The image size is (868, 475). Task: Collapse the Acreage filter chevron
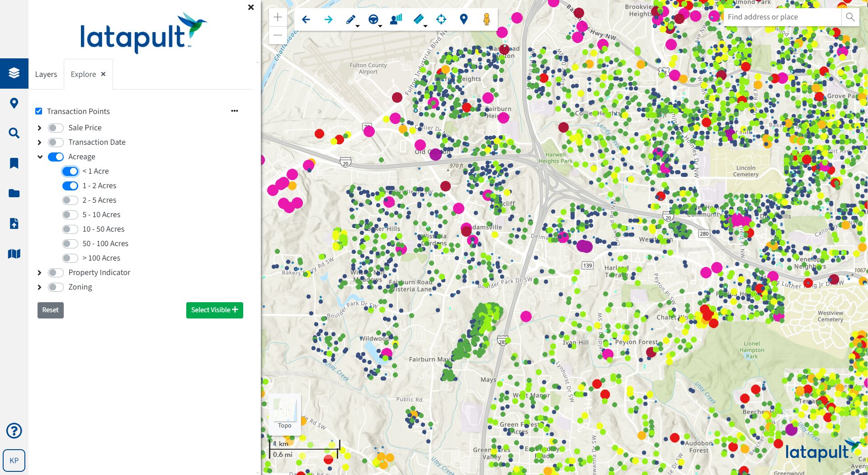click(x=40, y=157)
